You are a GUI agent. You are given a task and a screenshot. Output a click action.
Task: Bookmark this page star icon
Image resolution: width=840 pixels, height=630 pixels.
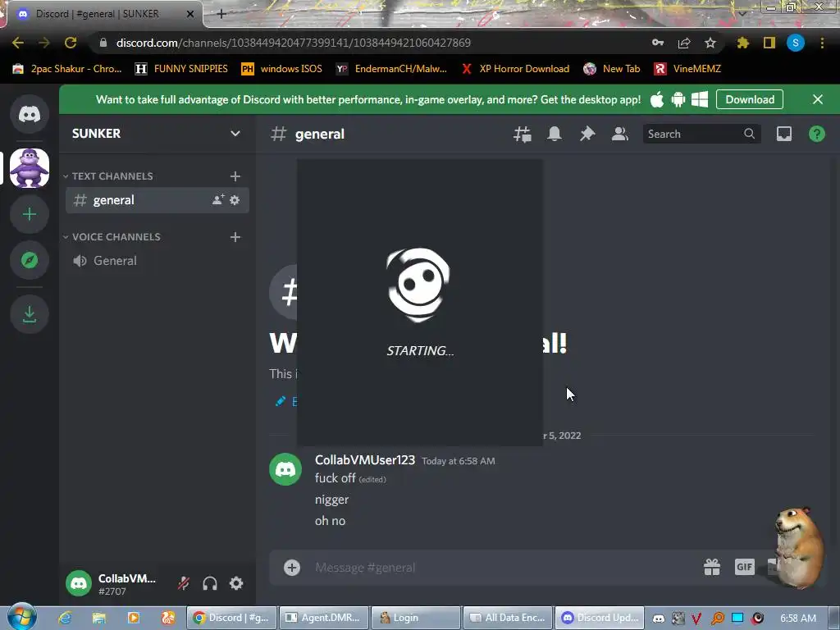tap(710, 43)
